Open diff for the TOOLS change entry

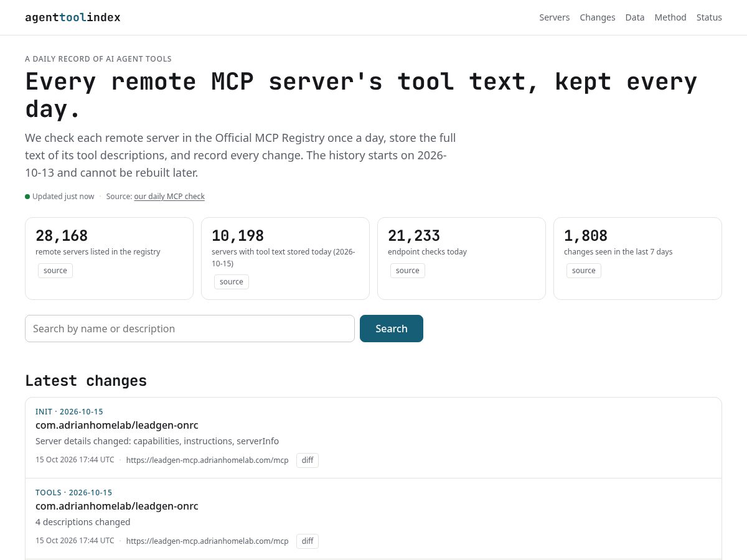pyautogui.click(x=308, y=541)
